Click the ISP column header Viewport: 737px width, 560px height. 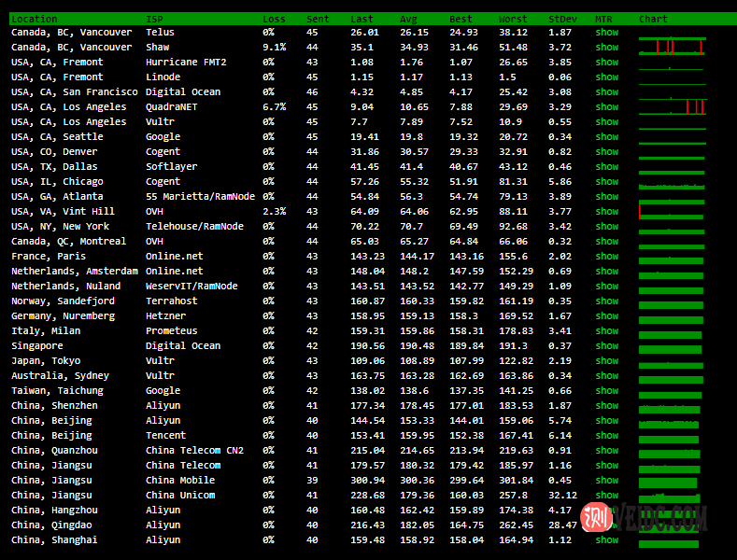[x=154, y=19]
